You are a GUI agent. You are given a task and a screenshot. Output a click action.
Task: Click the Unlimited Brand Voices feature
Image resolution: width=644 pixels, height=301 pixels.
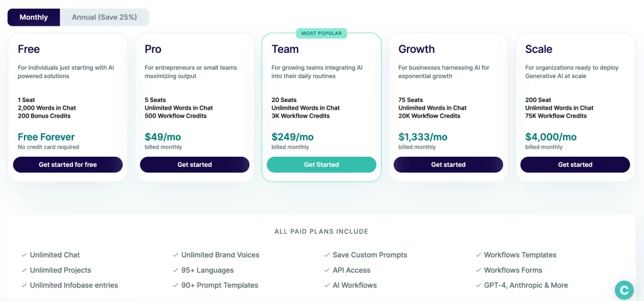[x=220, y=255]
